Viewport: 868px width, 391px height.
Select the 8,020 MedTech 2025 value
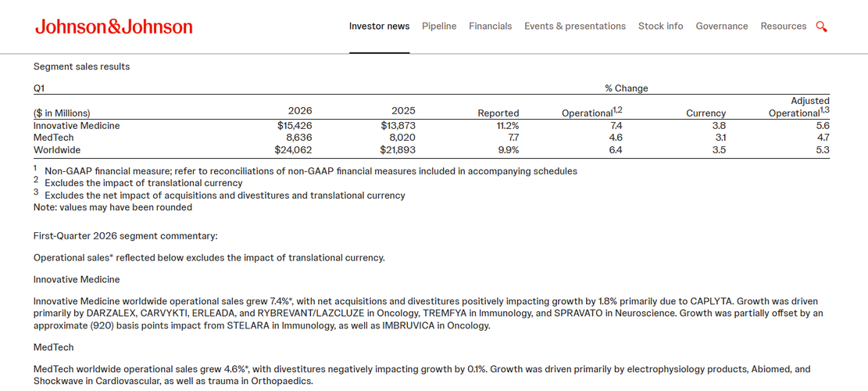click(x=402, y=138)
